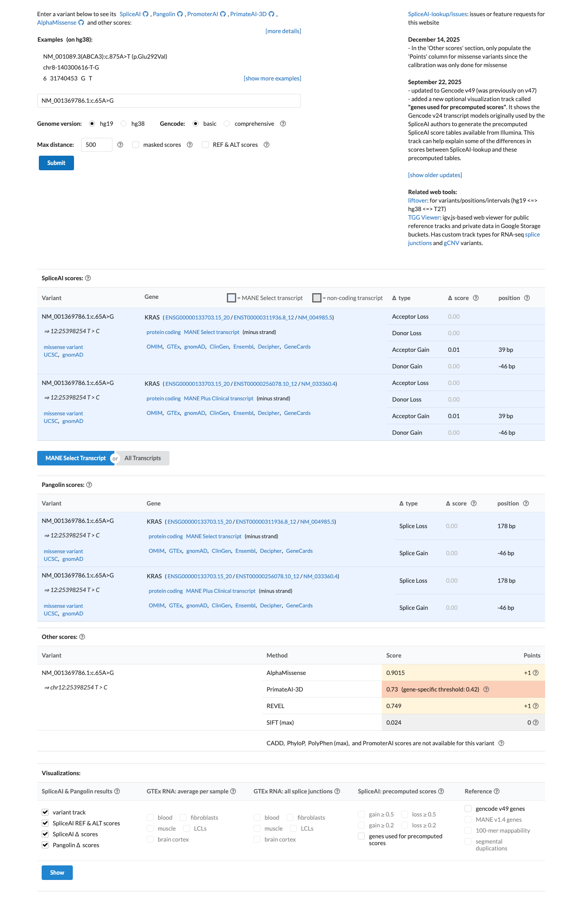This screenshot has width=588, height=903.
Task: Switch to All Transcripts view
Action: click(143, 458)
